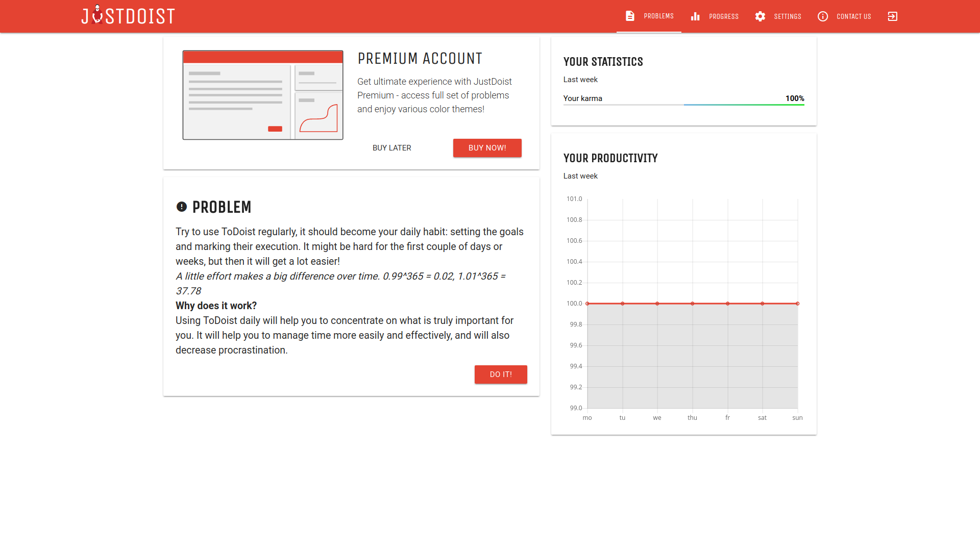Click the Settings gear icon
Viewport: 980px width, 551px height.
click(760, 16)
